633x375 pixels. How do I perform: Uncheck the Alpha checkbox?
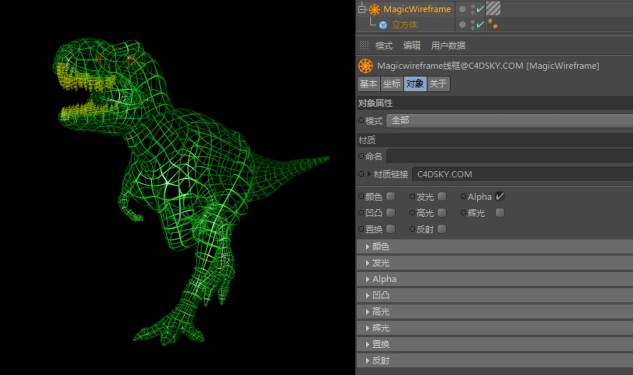500,196
